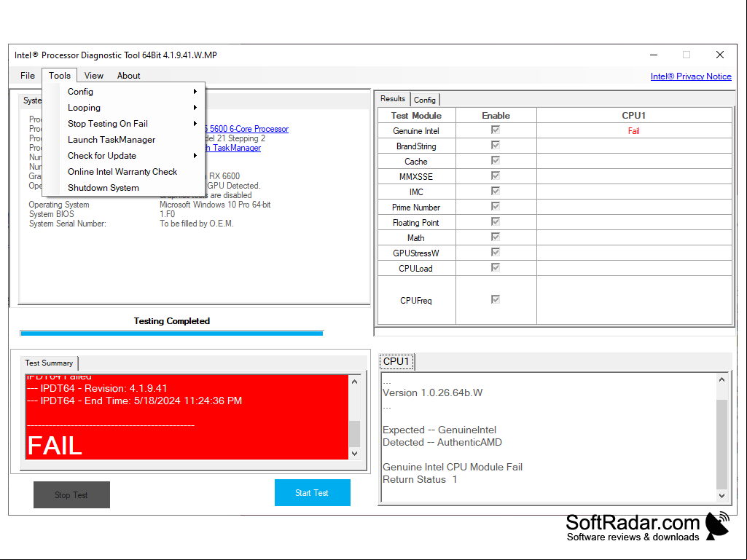Viewport: 747px width, 560px height.
Task: Click the TaskManager hyperlink in system info
Action: 233,148
